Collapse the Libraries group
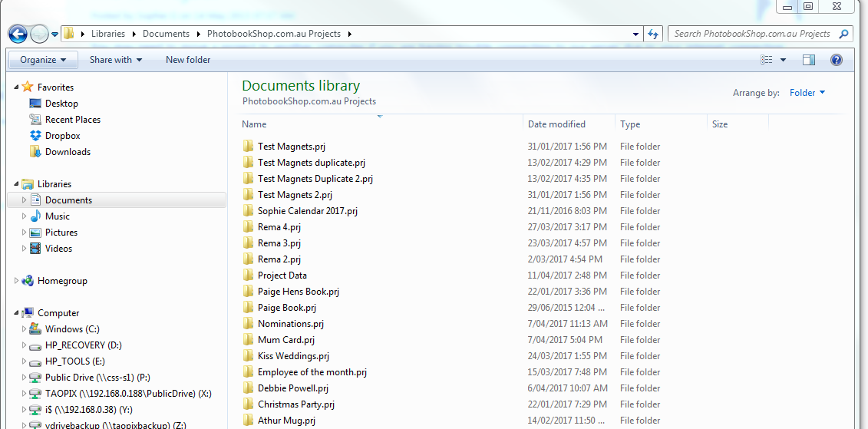868x429 pixels. (x=16, y=184)
